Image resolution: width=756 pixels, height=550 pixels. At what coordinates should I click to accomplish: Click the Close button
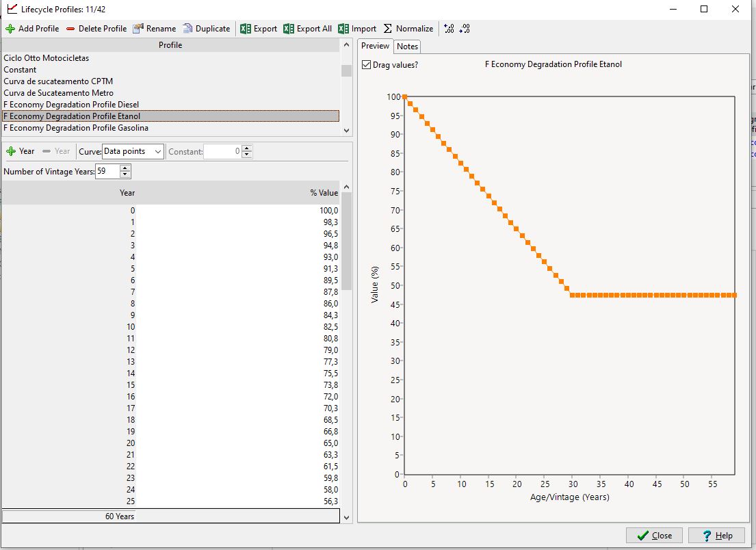(654, 536)
